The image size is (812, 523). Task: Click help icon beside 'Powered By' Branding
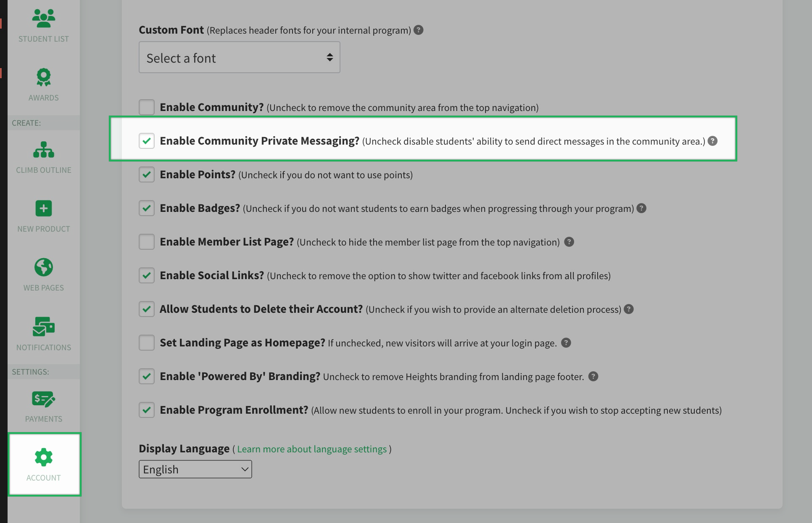[x=593, y=376]
